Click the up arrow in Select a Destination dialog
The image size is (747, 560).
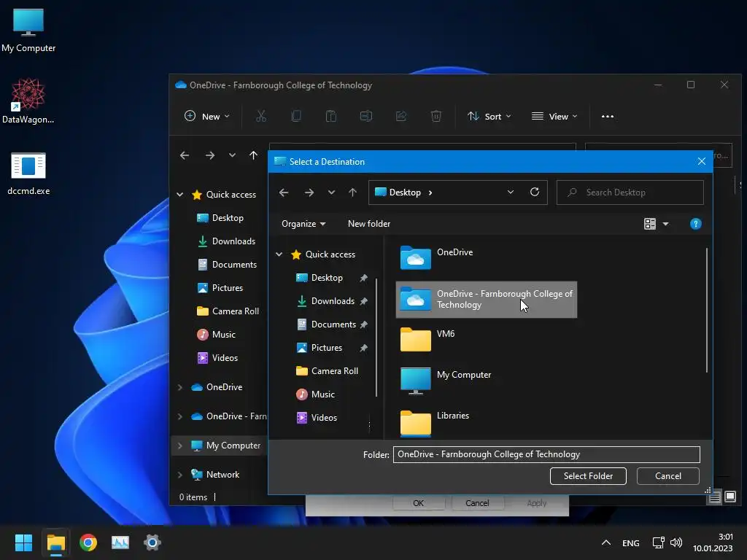352,192
